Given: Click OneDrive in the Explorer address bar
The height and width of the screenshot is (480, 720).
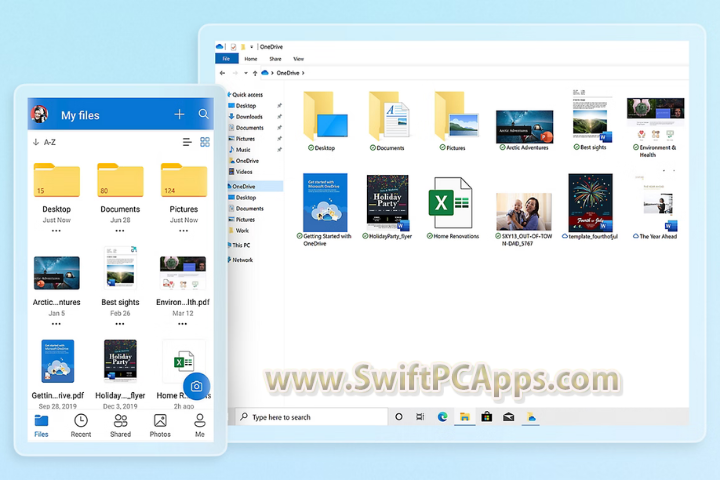Looking at the screenshot, I should pos(288,73).
